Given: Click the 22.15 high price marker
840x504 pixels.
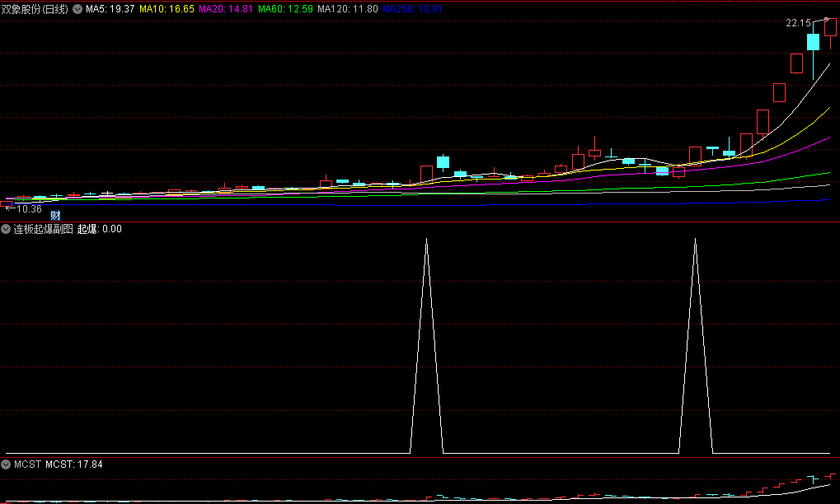Looking at the screenshot, I should pyautogui.click(x=798, y=23).
